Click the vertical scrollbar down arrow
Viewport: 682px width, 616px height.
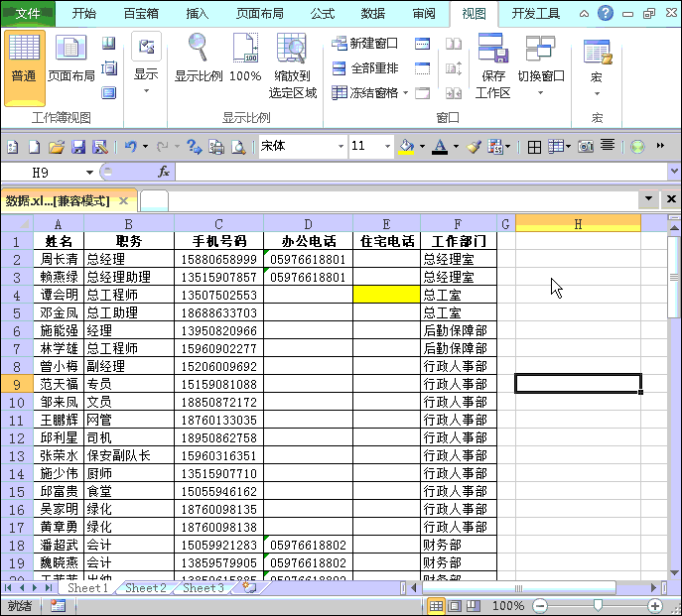coord(674,573)
